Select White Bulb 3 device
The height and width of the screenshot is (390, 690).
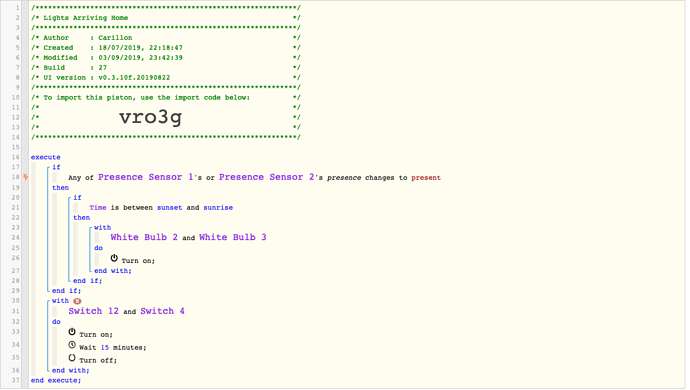coord(232,237)
